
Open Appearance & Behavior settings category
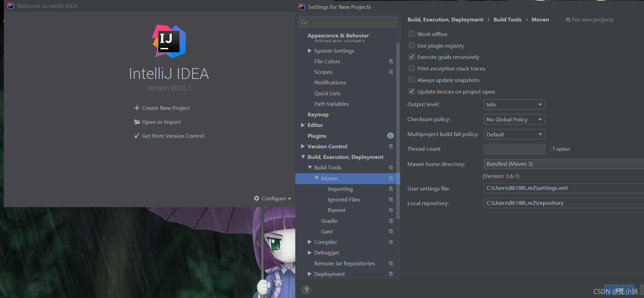[338, 35]
